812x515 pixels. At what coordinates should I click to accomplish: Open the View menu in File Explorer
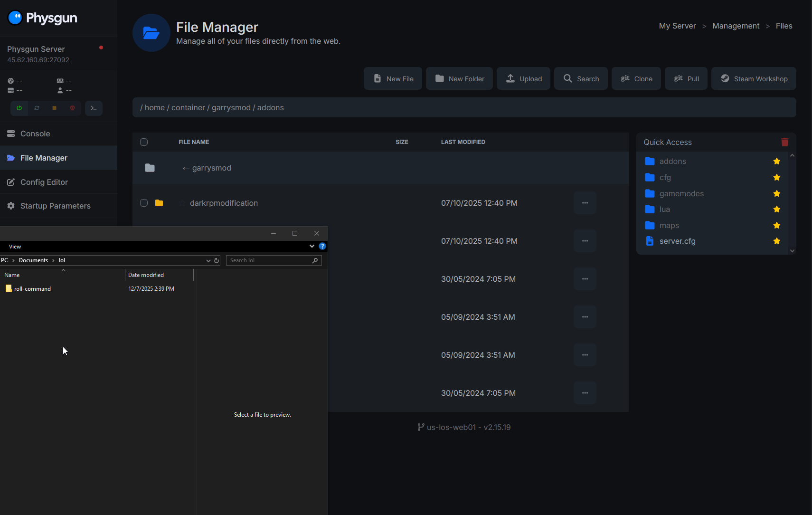[x=15, y=246]
